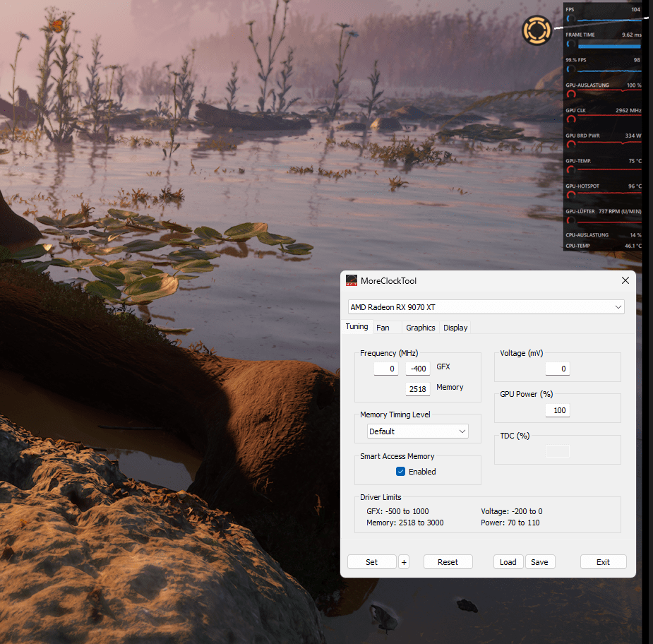This screenshot has height=644, width=653.
Task: Click the 'Driver Limits' group label
Action: (x=381, y=497)
